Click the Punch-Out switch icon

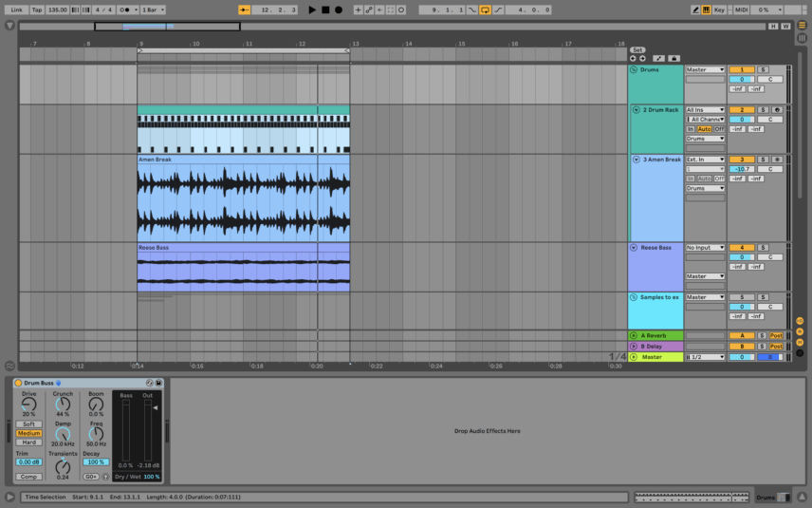coord(498,9)
